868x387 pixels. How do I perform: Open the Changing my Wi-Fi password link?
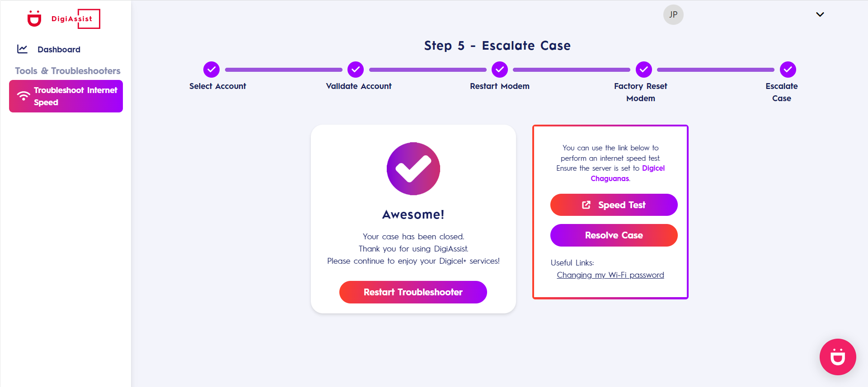[x=610, y=275]
